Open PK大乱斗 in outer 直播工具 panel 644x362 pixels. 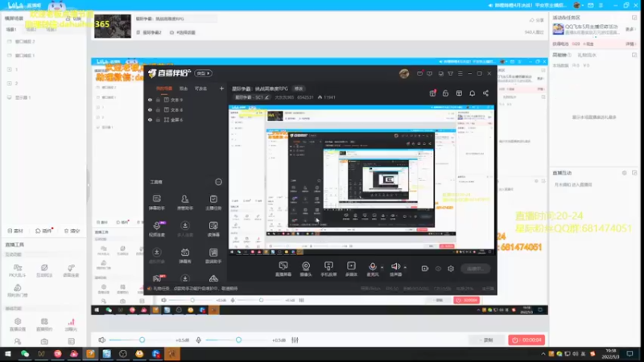(17, 270)
